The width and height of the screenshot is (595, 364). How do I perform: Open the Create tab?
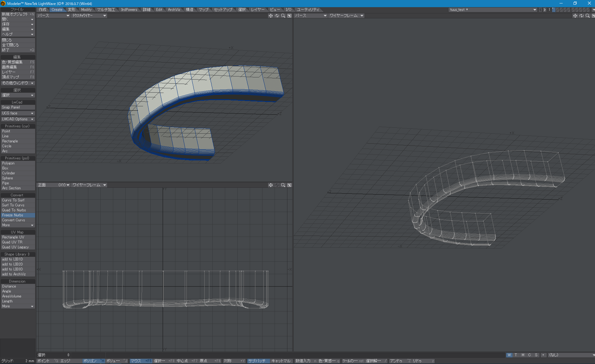57,10
